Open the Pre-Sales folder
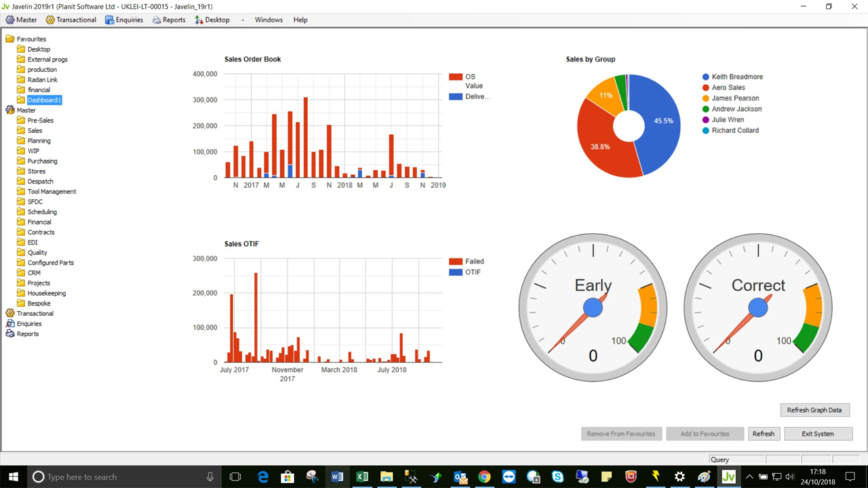Image resolution: width=868 pixels, height=488 pixels. point(40,121)
